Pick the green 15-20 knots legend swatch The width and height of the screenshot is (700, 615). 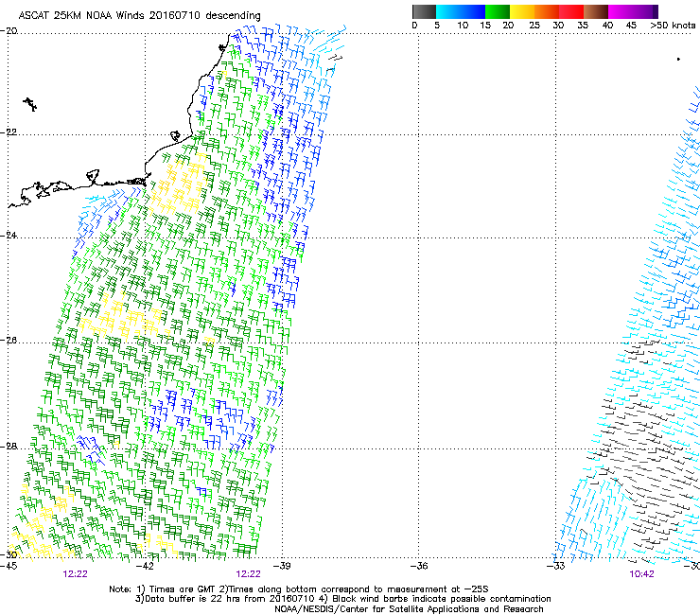(498, 11)
